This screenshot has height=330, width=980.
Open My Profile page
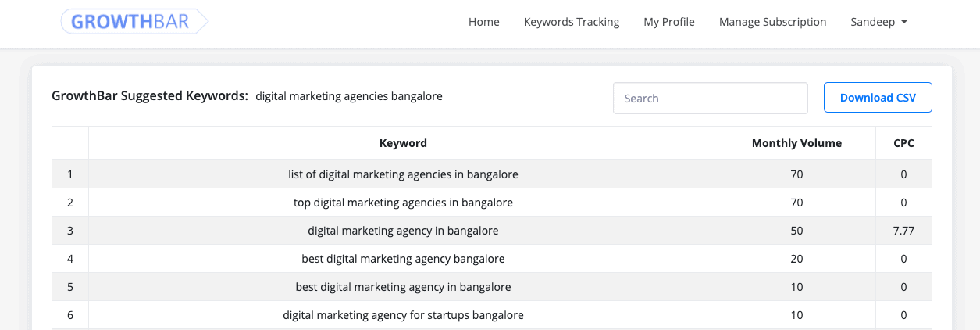point(669,22)
